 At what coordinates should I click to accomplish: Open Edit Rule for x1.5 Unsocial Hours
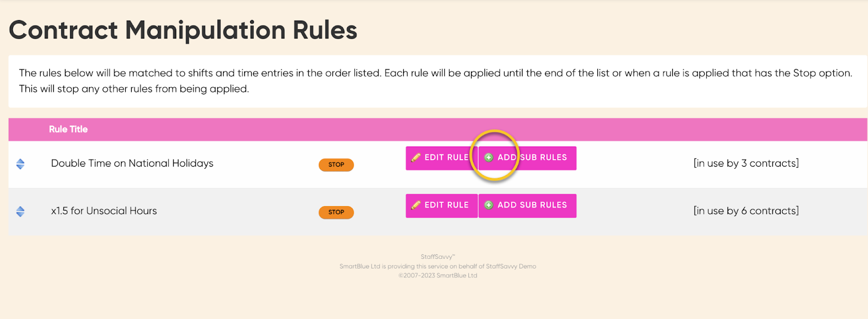coord(442,206)
